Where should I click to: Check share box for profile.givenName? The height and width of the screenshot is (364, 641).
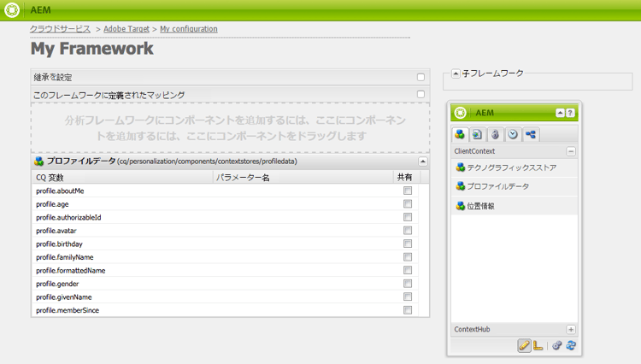pos(408,297)
